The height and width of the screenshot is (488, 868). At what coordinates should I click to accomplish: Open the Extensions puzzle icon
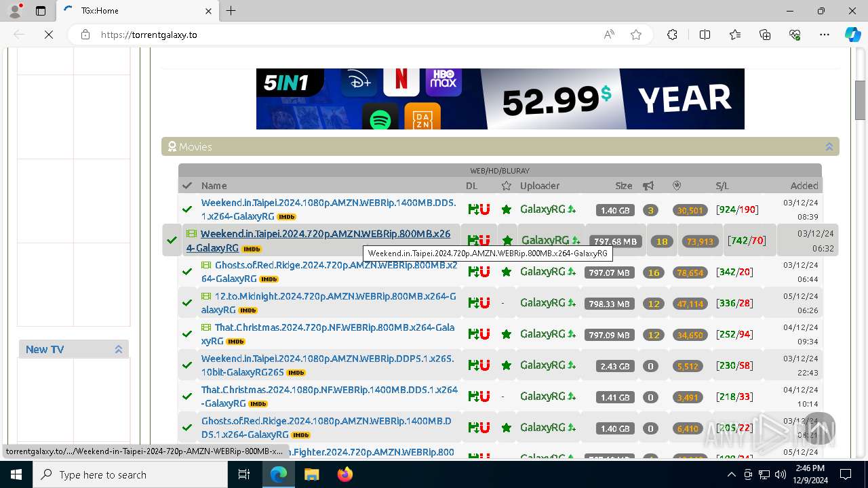672,35
